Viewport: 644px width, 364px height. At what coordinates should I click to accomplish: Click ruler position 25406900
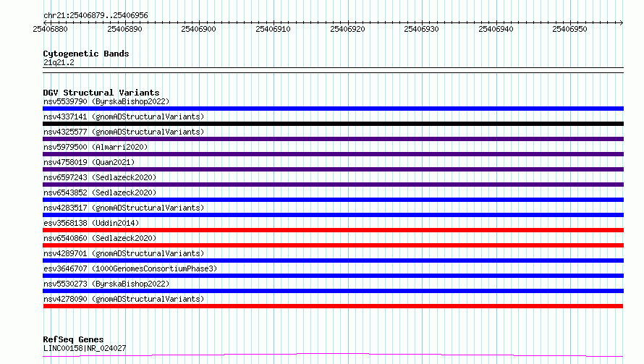[198, 29]
